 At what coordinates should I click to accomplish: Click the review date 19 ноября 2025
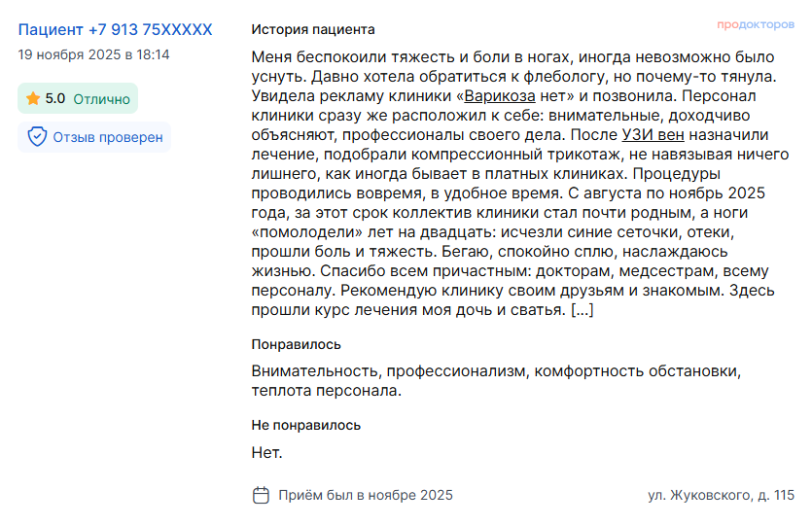[93, 54]
